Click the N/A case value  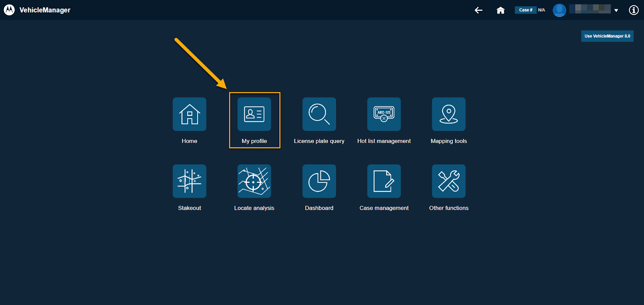click(x=542, y=10)
